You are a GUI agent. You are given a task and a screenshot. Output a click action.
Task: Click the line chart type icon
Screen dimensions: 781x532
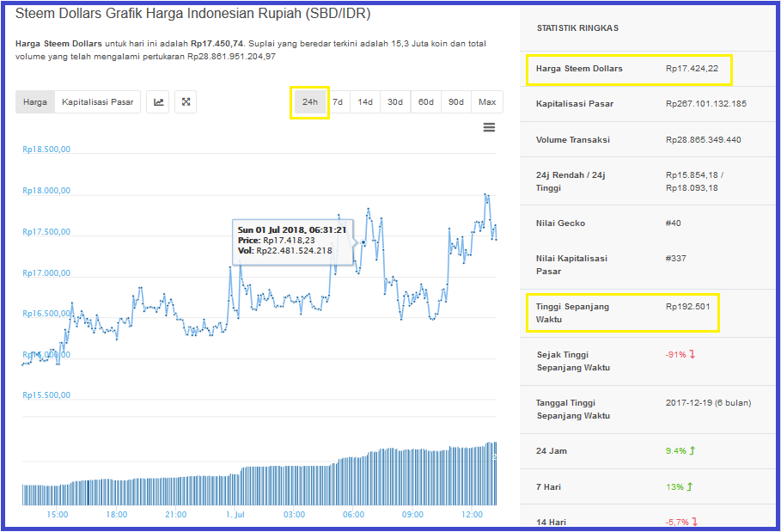[x=158, y=102]
